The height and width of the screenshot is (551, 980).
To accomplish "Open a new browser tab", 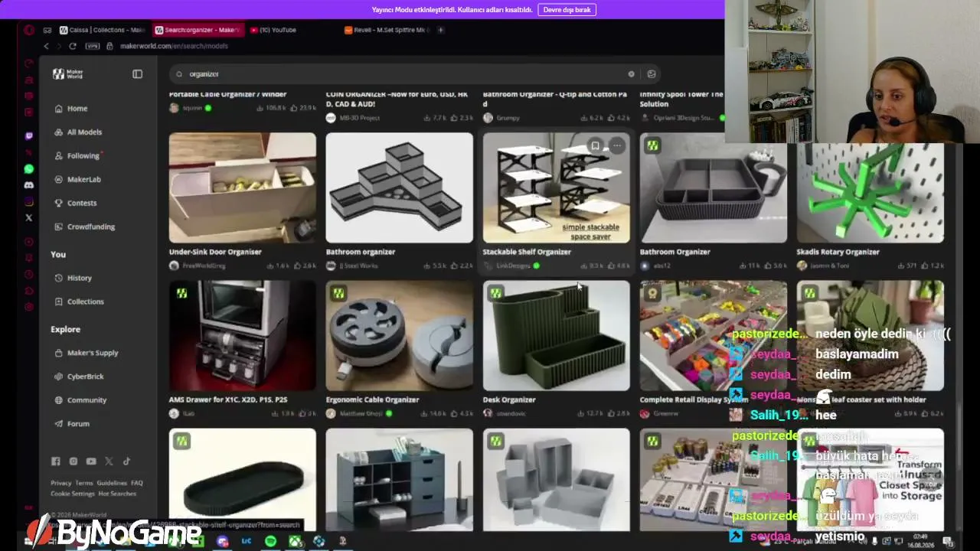I will coord(441,30).
